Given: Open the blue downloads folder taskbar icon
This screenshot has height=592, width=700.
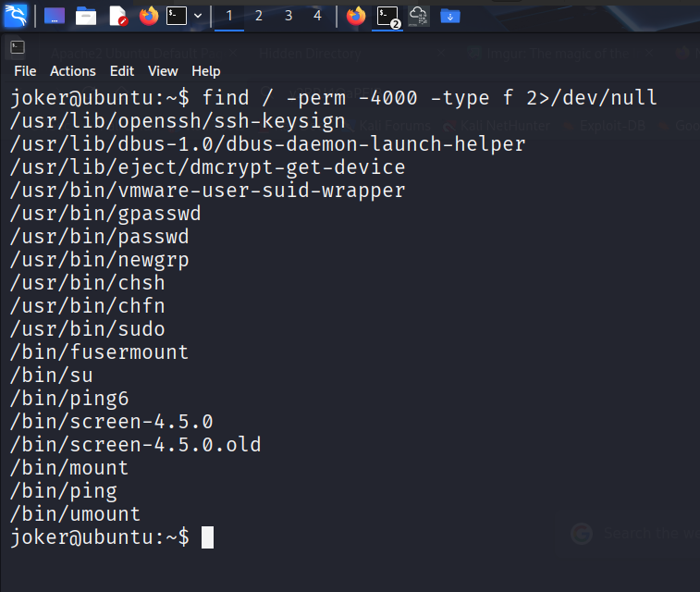Looking at the screenshot, I should pos(450,17).
